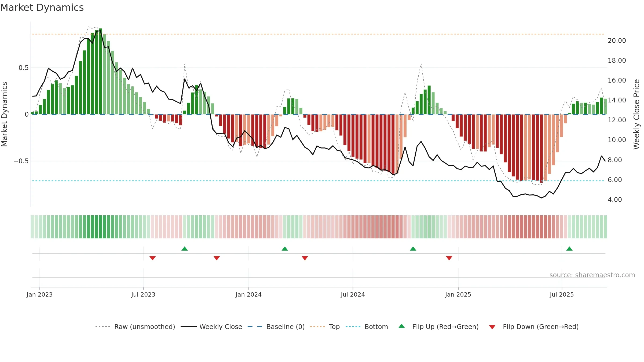The height and width of the screenshot is (362, 644).
Task: Toggle the Flip Up (Red→Green) legend entry
Action: 438,327
